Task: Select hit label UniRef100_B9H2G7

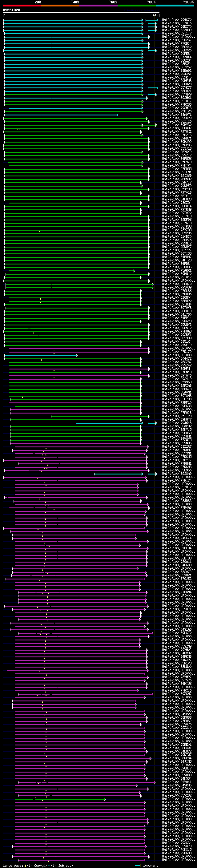Action: point(177,40)
